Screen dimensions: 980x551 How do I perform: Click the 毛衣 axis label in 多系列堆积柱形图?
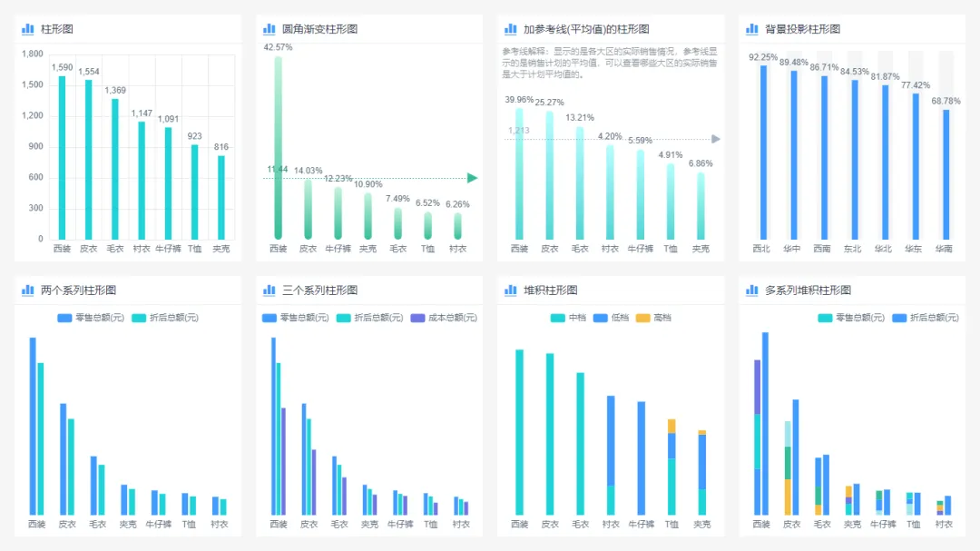pos(822,524)
